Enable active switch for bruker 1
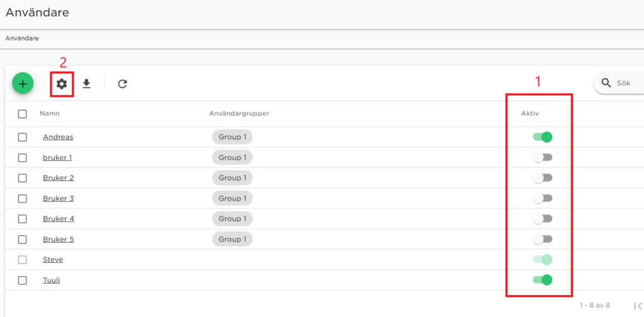The image size is (644, 317). coord(542,157)
